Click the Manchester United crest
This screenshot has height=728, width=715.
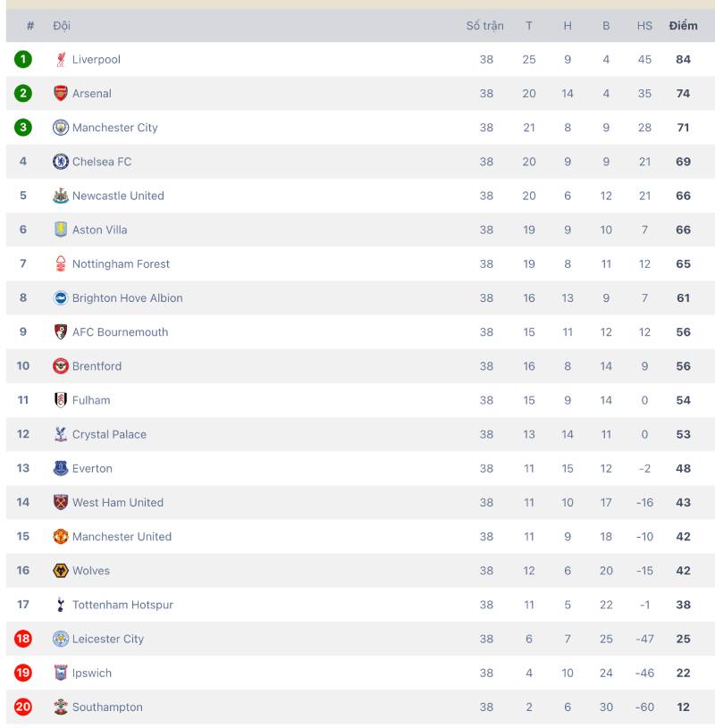[x=61, y=536]
